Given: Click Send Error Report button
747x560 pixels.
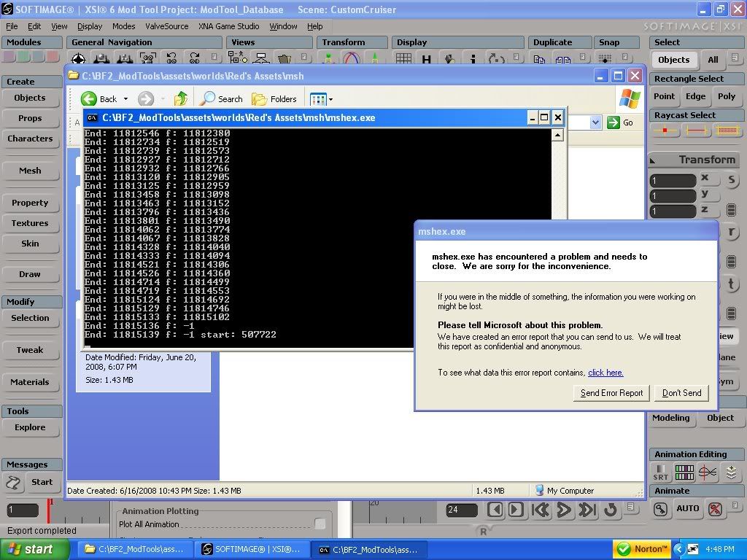Looking at the screenshot, I should [x=612, y=393].
